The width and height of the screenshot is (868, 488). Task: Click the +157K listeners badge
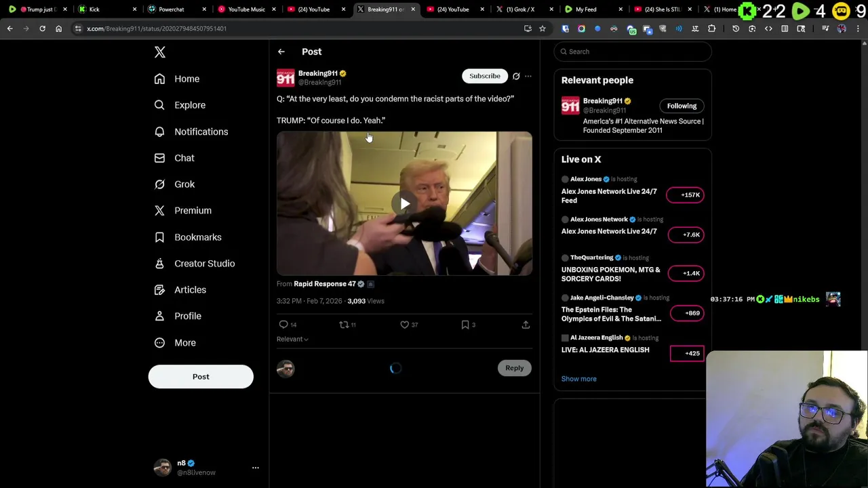coord(686,195)
